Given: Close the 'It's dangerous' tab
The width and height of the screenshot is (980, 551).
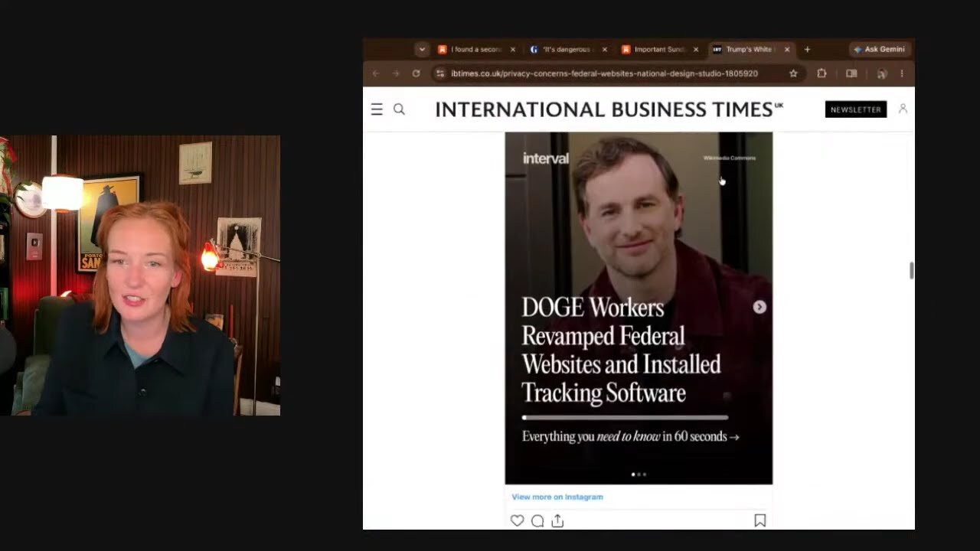Looking at the screenshot, I should tap(604, 49).
